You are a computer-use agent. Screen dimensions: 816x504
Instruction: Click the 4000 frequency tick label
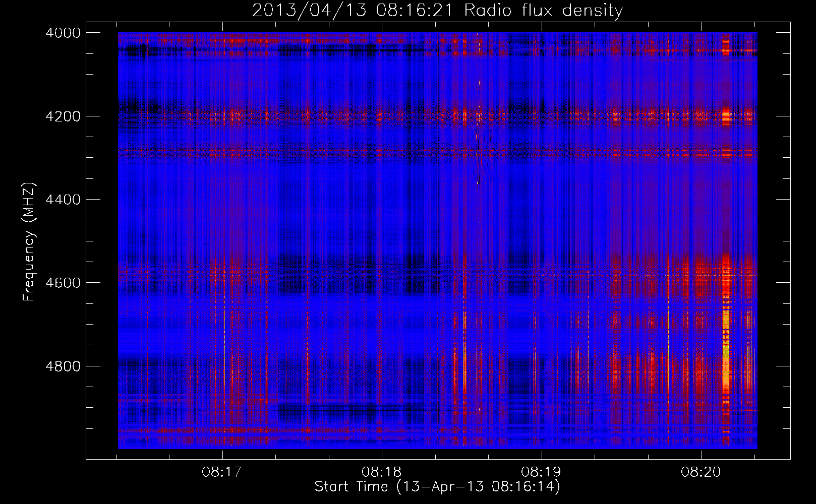point(63,33)
